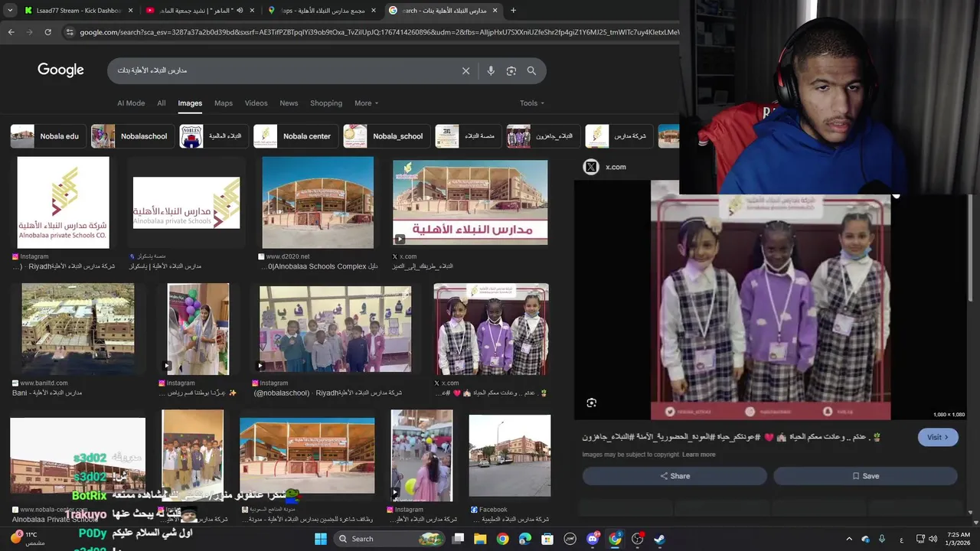Switch to the Maps results tab
Image resolution: width=980 pixels, height=551 pixels.
224,103
